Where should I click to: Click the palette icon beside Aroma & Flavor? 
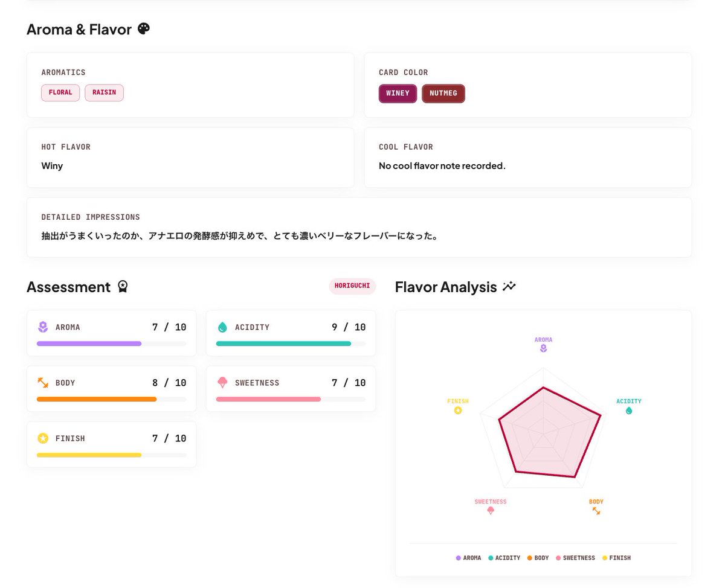(144, 28)
